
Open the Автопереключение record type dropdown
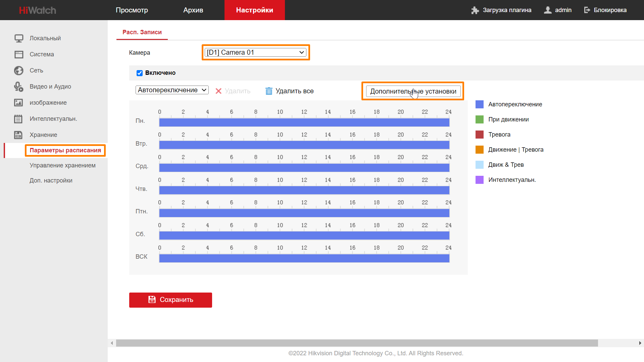tap(172, 90)
